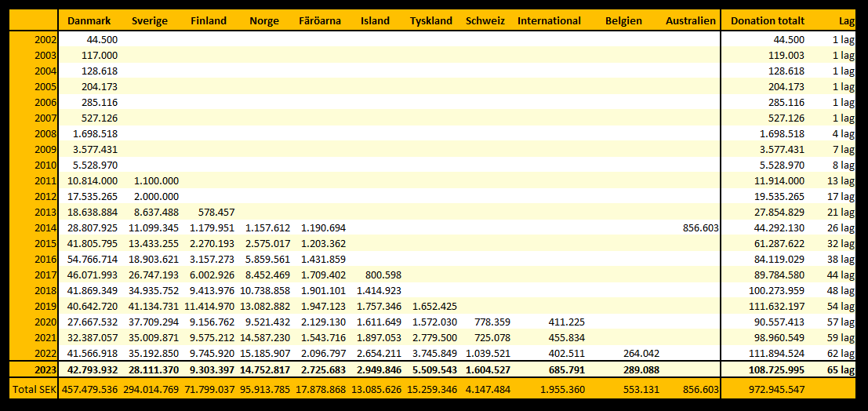Image resolution: width=868 pixels, height=411 pixels.
Task: Select Schweiz 2020 cell 778.359
Action: point(492,322)
